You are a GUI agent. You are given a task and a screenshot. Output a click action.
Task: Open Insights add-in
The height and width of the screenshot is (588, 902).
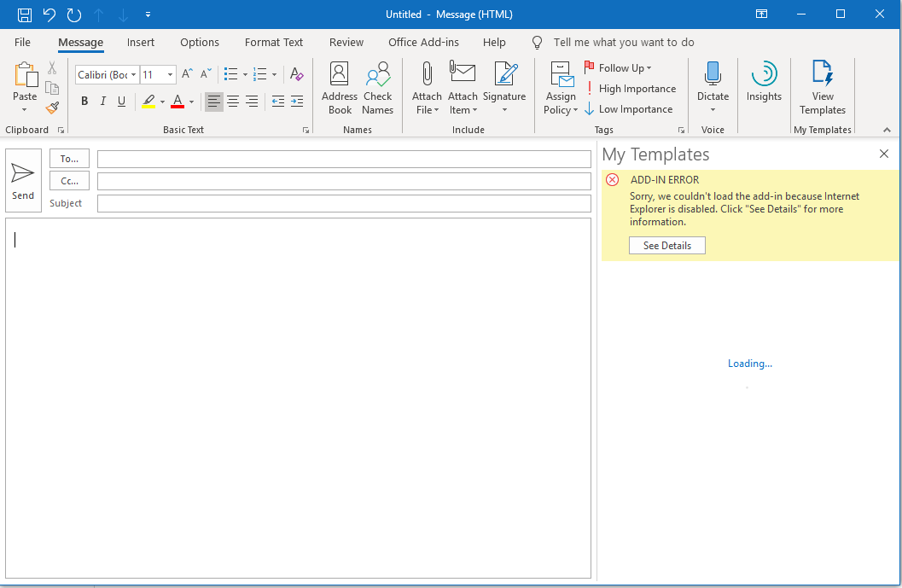coord(764,82)
